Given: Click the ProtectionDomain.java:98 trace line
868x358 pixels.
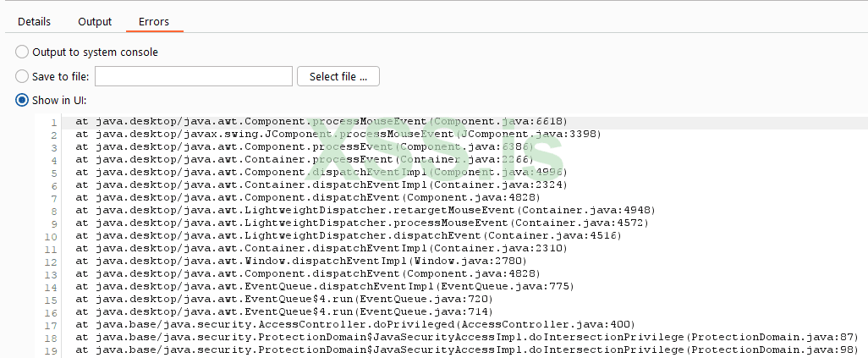Looking at the screenshot, I should point(467,350).
